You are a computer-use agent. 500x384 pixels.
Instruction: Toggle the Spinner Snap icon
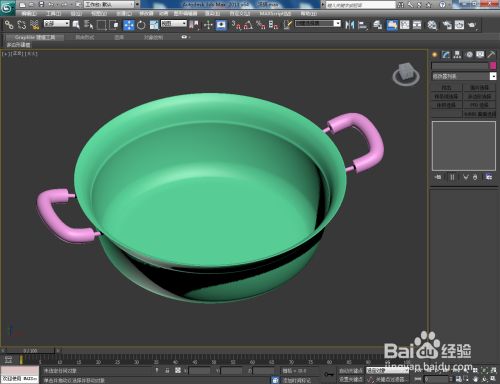coord(273,25)
